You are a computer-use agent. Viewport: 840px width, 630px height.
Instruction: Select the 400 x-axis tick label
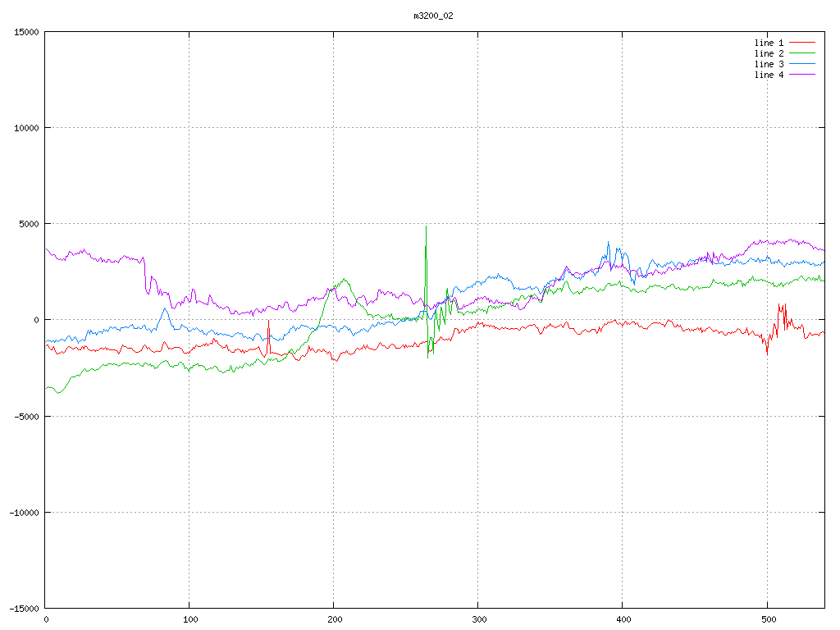[623, 619]
